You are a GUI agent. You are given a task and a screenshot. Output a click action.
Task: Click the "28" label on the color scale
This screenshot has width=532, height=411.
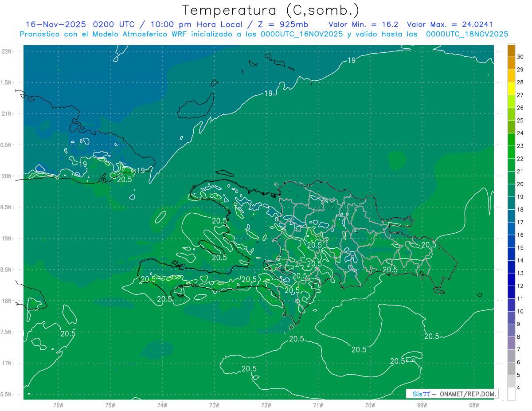click(520, 82)
